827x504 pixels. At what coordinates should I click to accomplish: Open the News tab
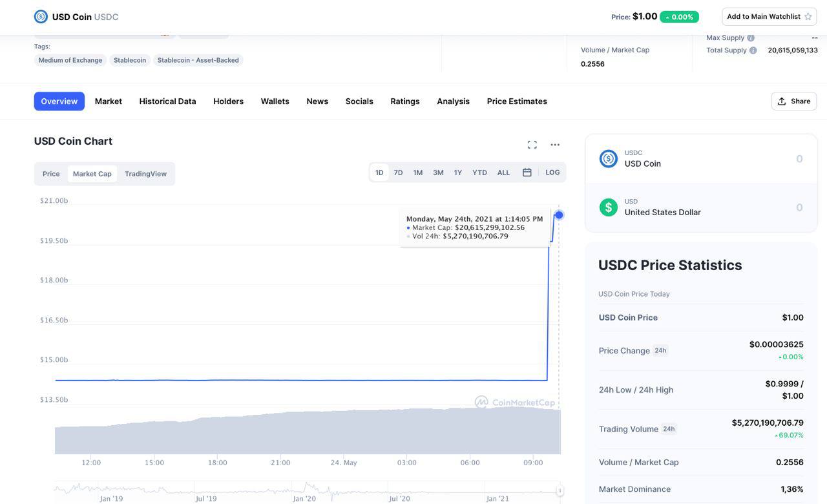(x=317, y=101)
